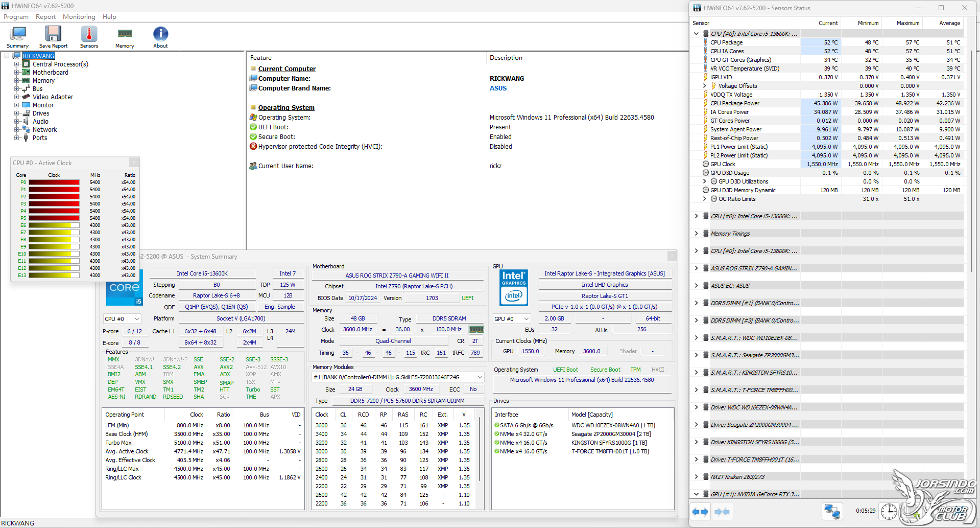Click the circle icon beside GPU Clock
This screenshot has width=980, height=528.
coord(706,164)
